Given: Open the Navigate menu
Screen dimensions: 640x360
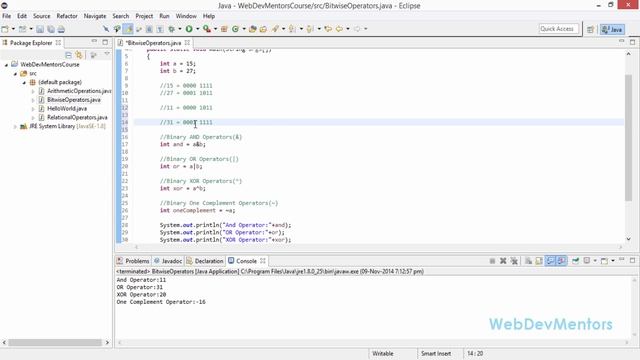Looking at the screenshot, I should click(95, 16).
